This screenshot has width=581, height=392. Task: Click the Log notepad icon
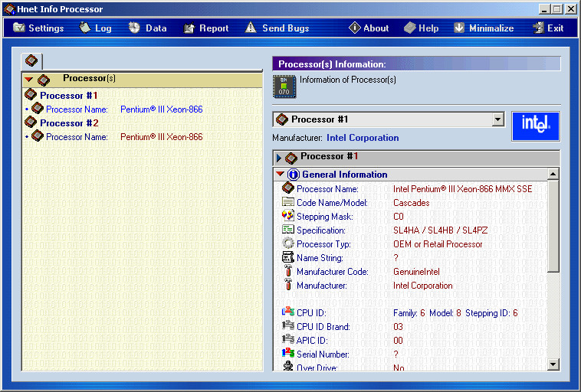85,28
